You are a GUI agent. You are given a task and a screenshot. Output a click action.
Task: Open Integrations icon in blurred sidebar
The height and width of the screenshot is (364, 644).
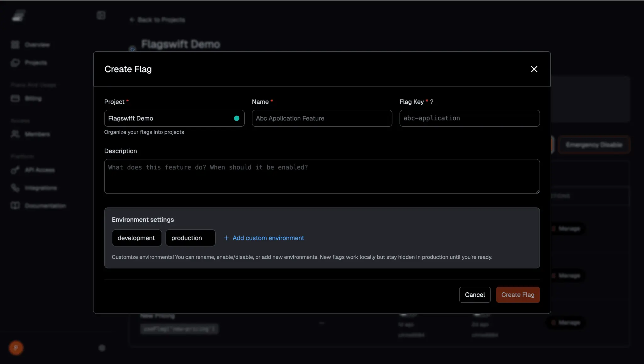pos(15,188)
